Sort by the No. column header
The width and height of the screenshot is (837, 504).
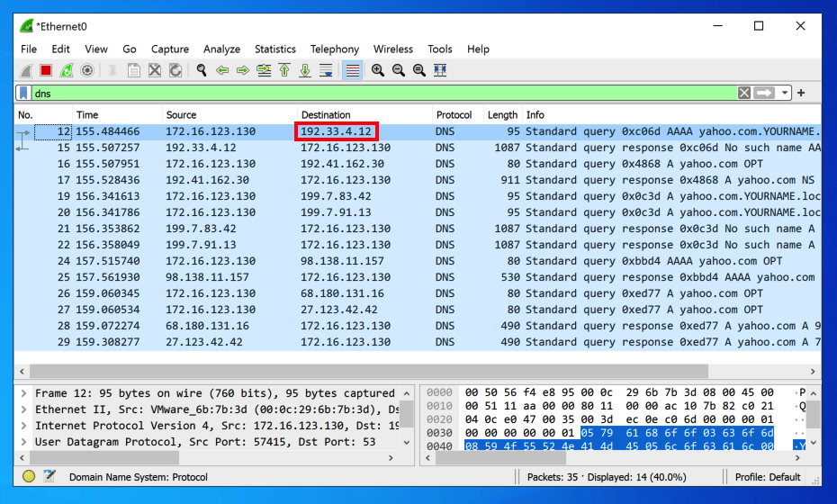(x=43, y=115)
